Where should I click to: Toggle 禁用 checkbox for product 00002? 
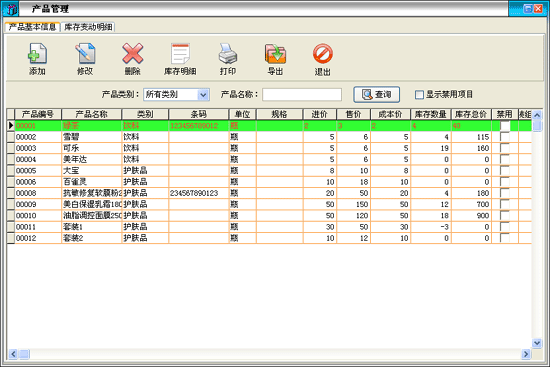click(x=505, y=137)
